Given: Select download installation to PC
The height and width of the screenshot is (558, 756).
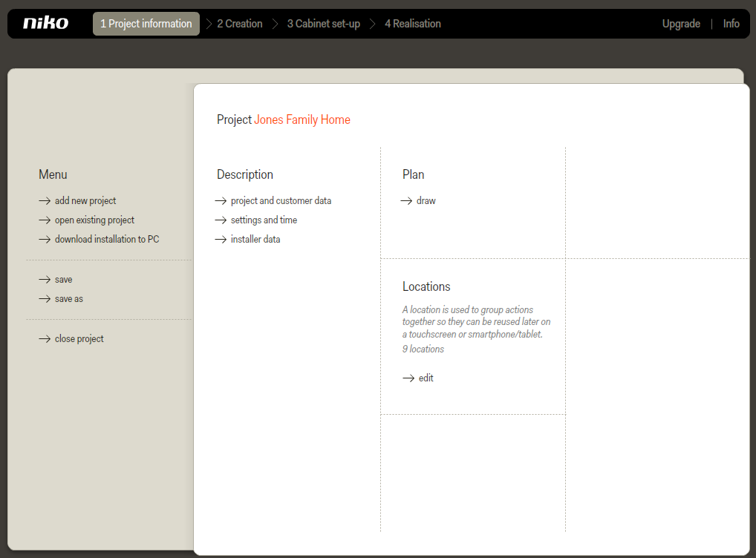Looking at the screenshot, I should click(107, 239).
